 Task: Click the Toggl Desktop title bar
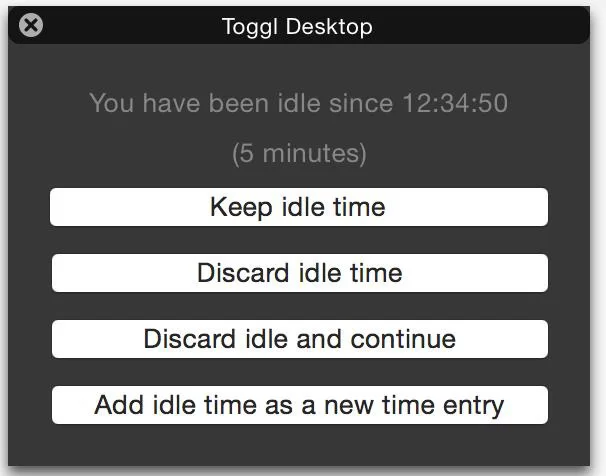297,26
